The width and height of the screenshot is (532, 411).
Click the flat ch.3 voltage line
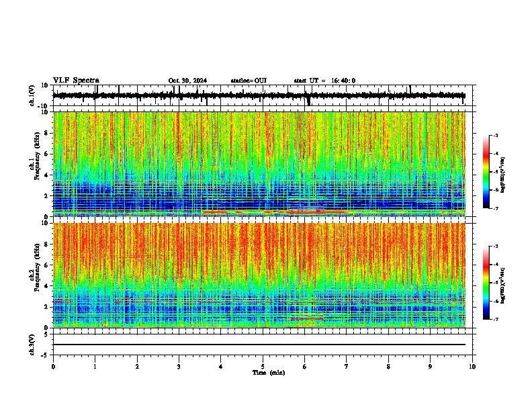click(259, 345)
